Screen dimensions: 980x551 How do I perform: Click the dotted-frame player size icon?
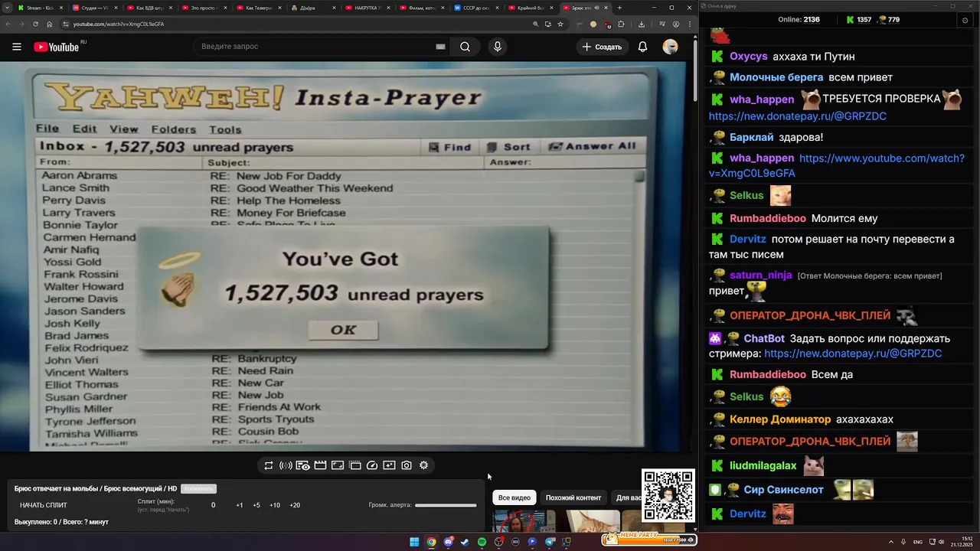pyautogui.click(x=355, y=465)
